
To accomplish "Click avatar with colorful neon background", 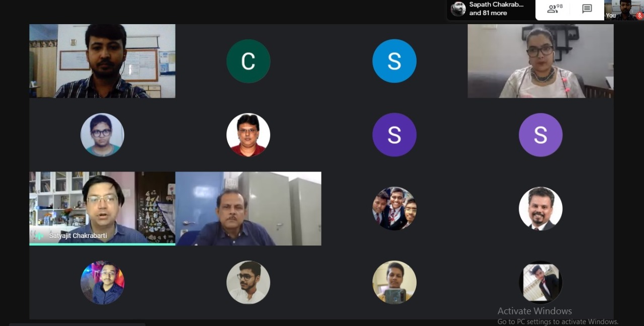I will [102, 282].
